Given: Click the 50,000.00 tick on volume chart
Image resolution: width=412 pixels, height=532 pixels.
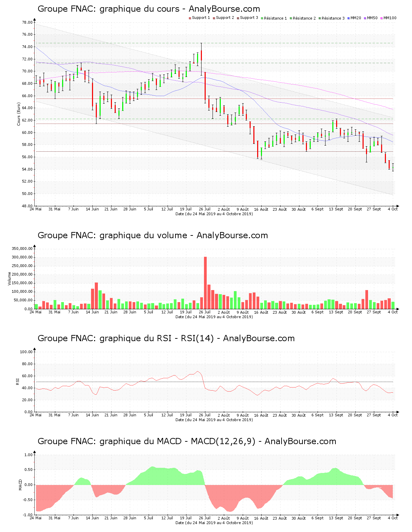Looking at the screenshot, I should (23, 300).
